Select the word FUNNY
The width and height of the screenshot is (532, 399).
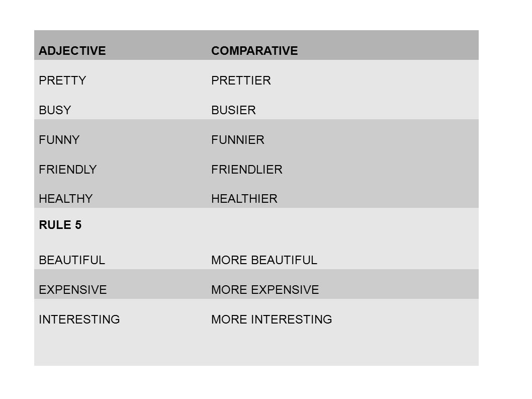pos(59,139)
